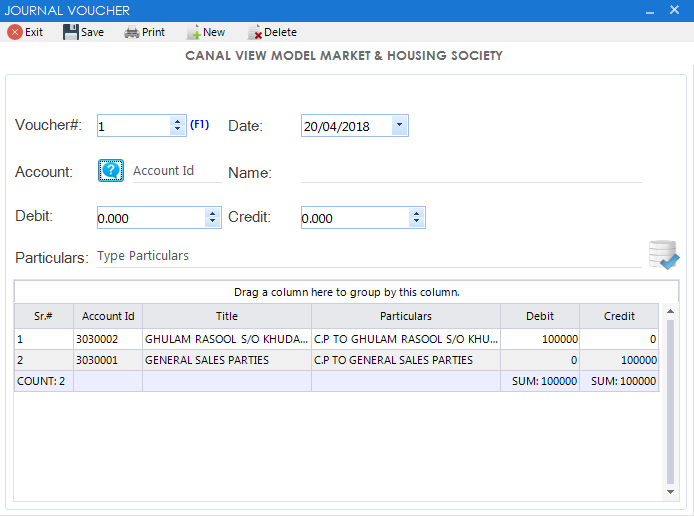Open the Date dropdown calendar
The image size is (694, 516).
(399, 126)
